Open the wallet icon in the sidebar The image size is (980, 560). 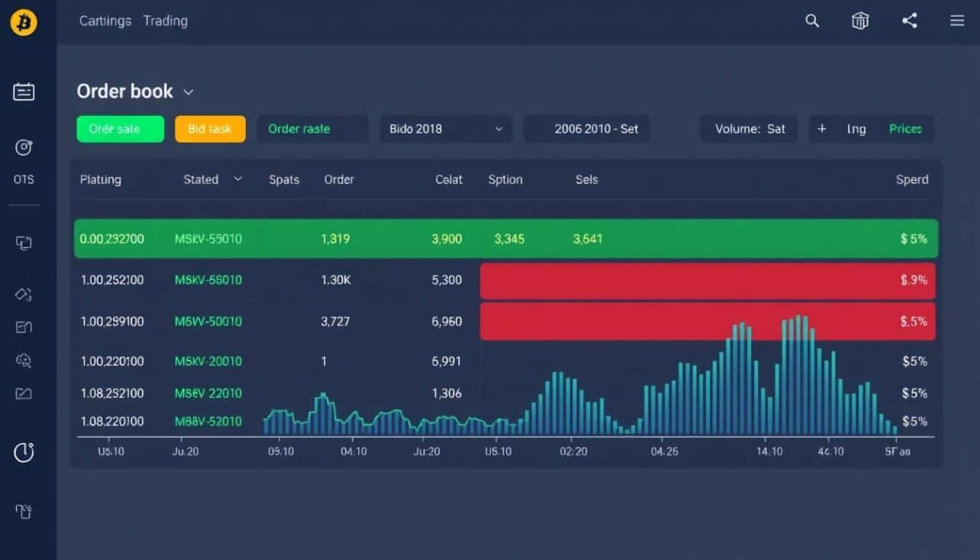[23, 327]
